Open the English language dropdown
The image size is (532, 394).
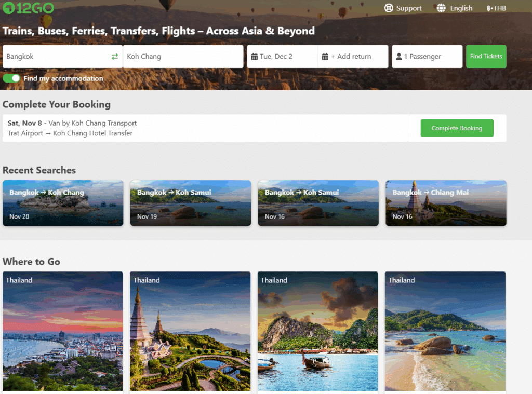coord(461,8)
